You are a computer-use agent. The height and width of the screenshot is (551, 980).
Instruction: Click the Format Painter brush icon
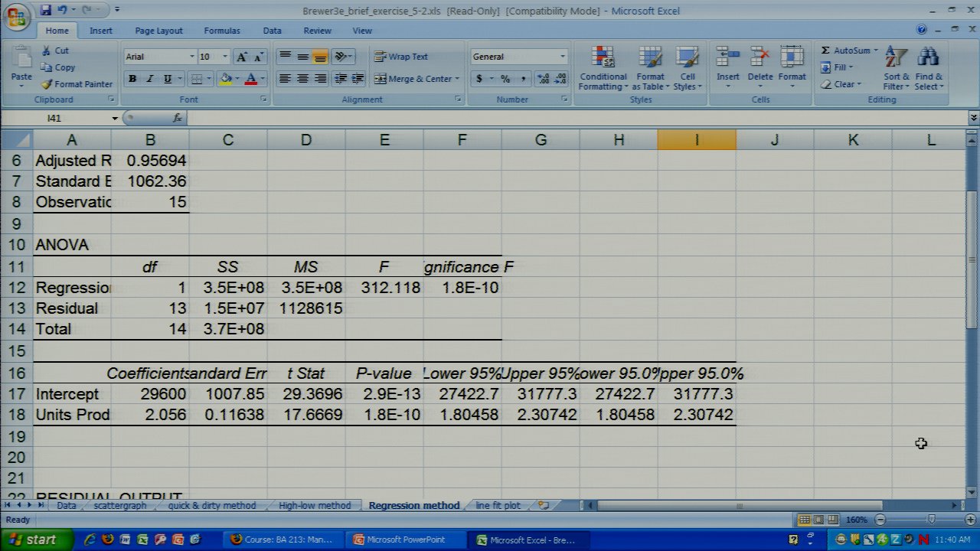(x=47, y=84)
